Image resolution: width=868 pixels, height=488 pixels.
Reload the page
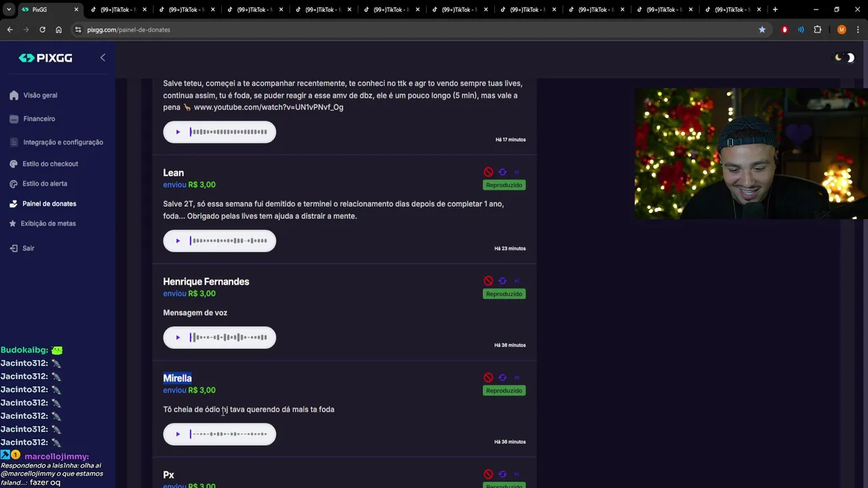[42, 30]
